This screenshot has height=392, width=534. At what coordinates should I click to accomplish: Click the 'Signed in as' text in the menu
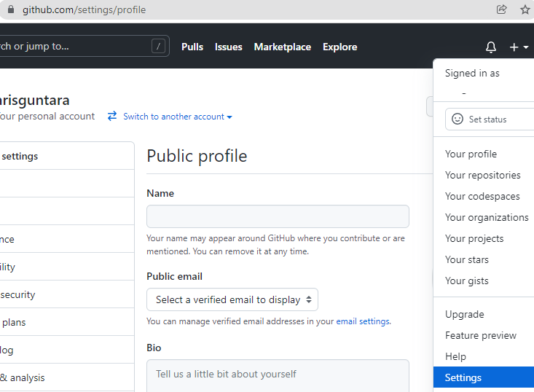(472, 73)
